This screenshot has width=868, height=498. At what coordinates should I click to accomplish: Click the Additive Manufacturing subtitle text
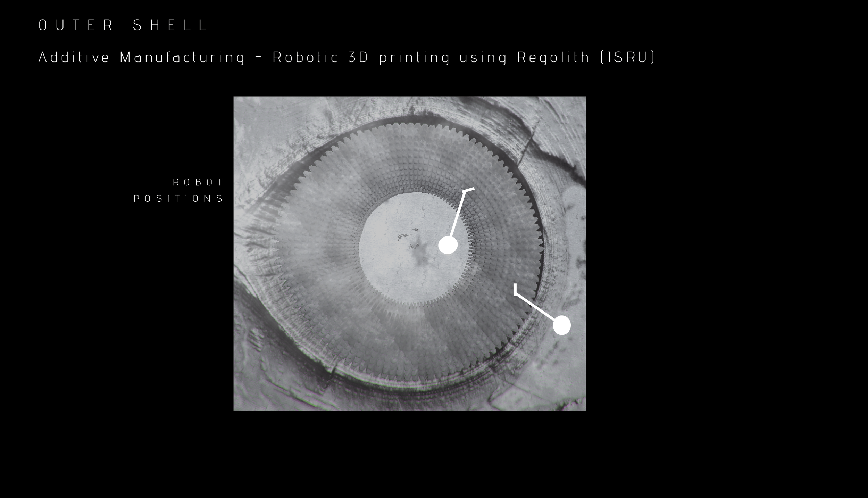(x=142, y=57)
